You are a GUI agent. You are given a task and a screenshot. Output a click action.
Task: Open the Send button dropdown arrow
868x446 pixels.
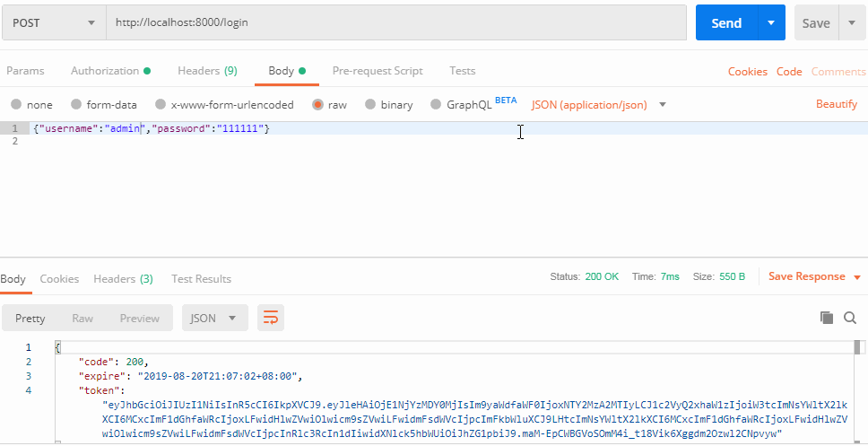tap(771, 22)
